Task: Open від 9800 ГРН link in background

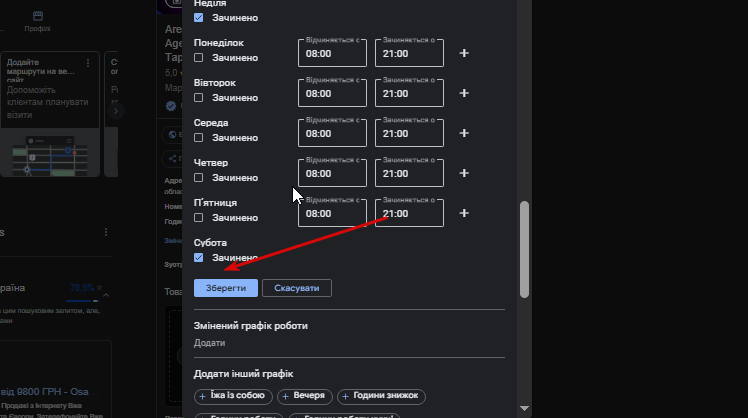Action: (49, 392)
